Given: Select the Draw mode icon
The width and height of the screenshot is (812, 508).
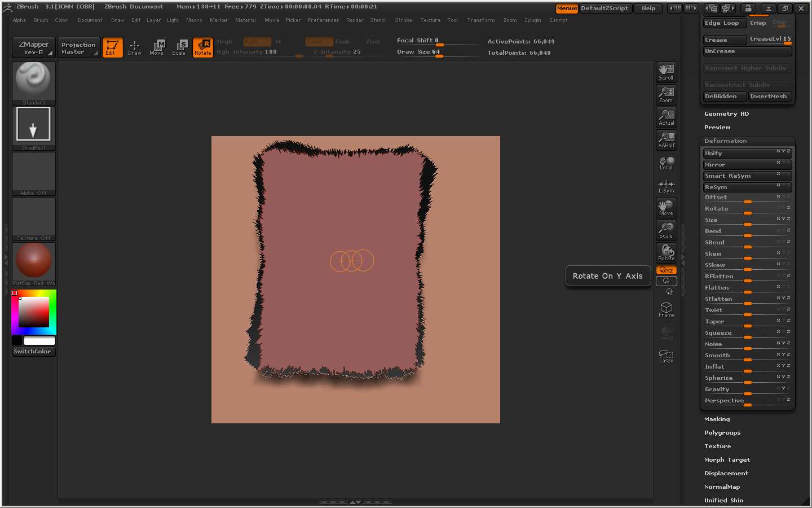Looking at the screenshot, I should (135, 47).
